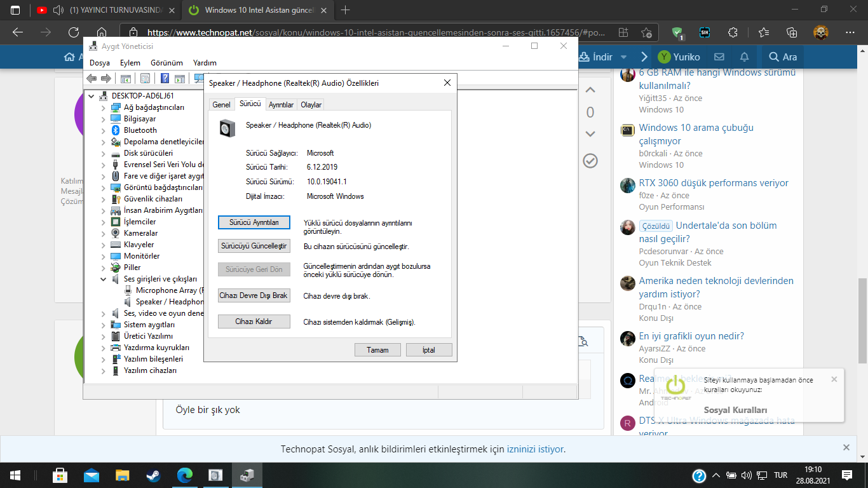Refresh the page in Edge
Screen dimensions: 868x488
[x=74, y=32]
